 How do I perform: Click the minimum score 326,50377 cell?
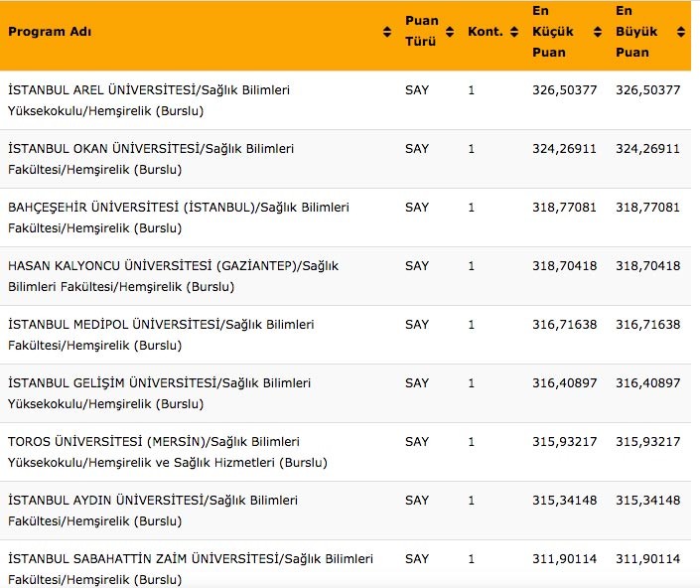coord(564,90)
